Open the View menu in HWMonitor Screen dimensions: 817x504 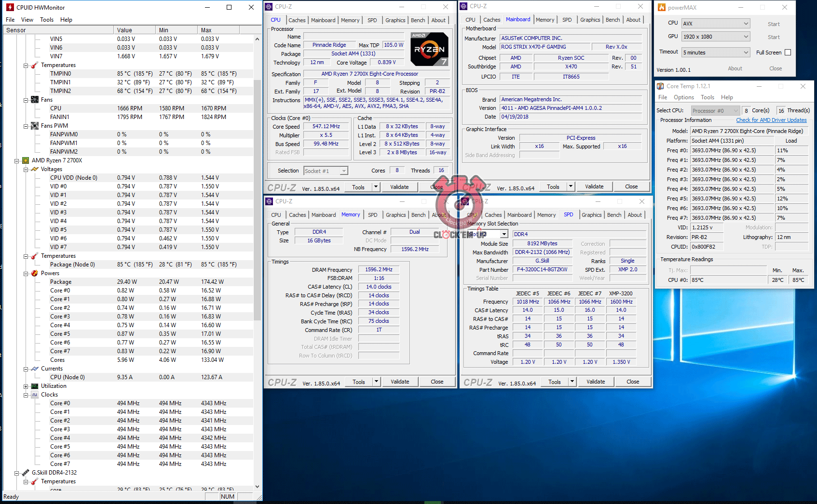pyautogui.click(x=27, y=20)
